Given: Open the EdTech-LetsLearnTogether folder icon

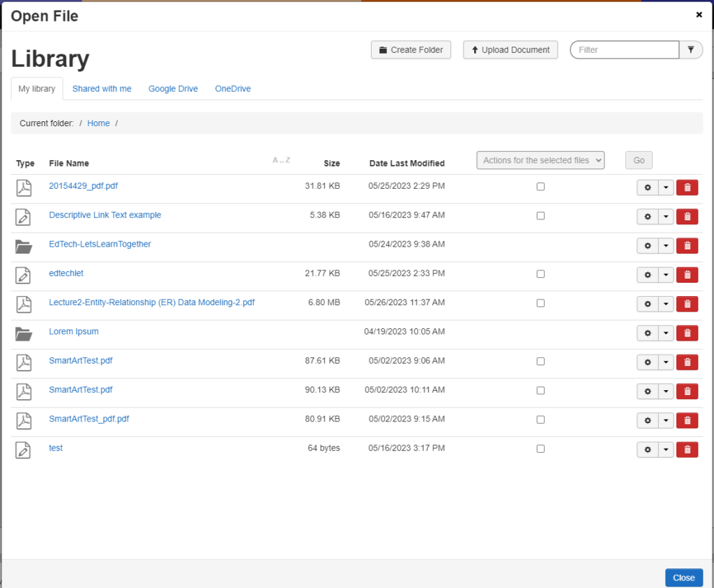Looking at the screenshot, I should [x=24, y=246].
